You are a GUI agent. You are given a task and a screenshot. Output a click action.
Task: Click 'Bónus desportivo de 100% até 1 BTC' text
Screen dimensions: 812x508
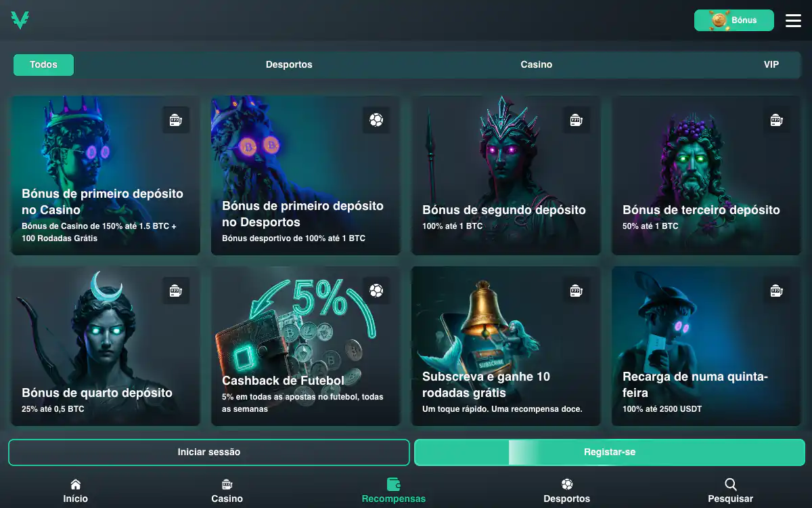[x=294, y=238]
